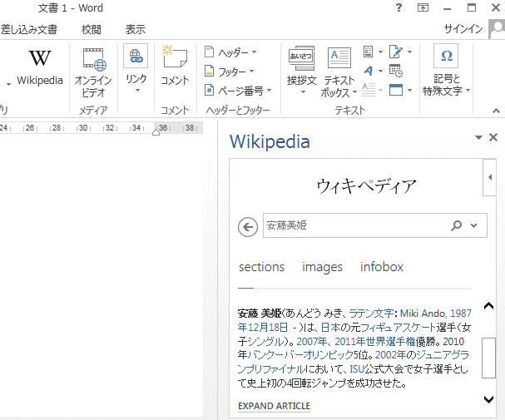This screenshot has width=505, height=420.
Task: Click the user account avatar icon
Action: pos(497,29)
